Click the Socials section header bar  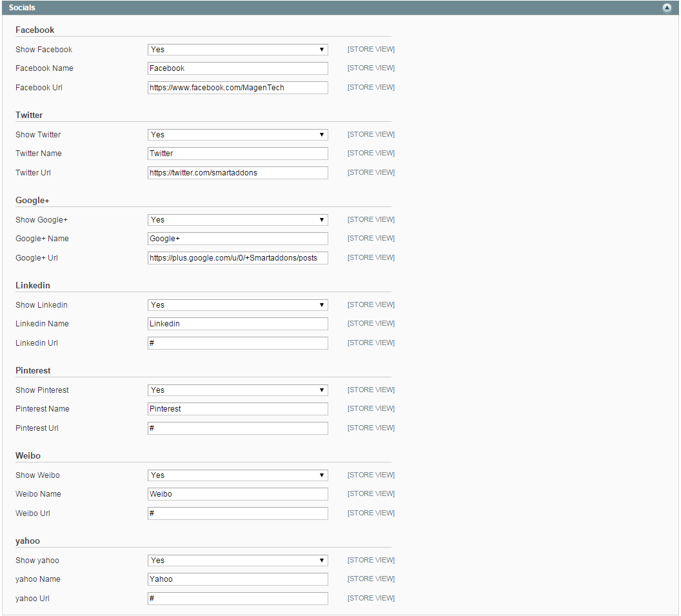tap(340, 8)
